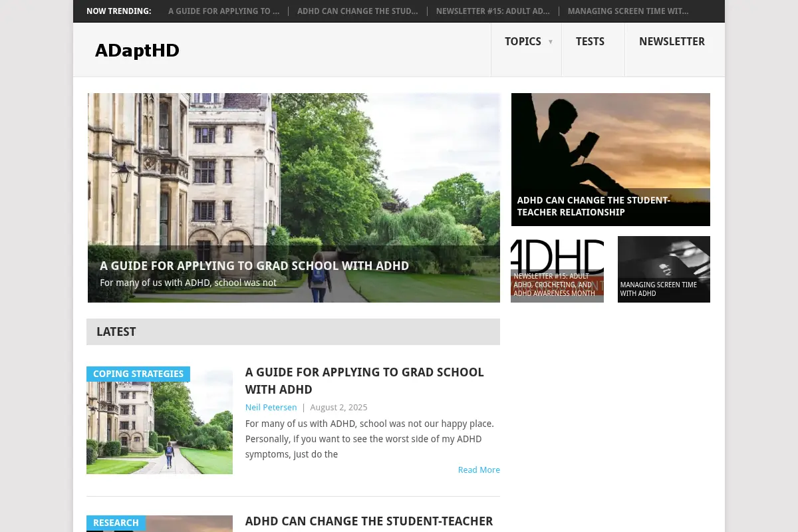
Task: Click trending link 'A Guide for Applying to...'
Action: coord(223,11)
